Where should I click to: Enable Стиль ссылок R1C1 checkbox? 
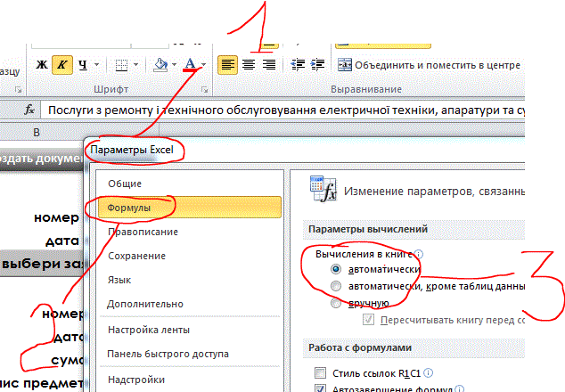tap(320, 373)
